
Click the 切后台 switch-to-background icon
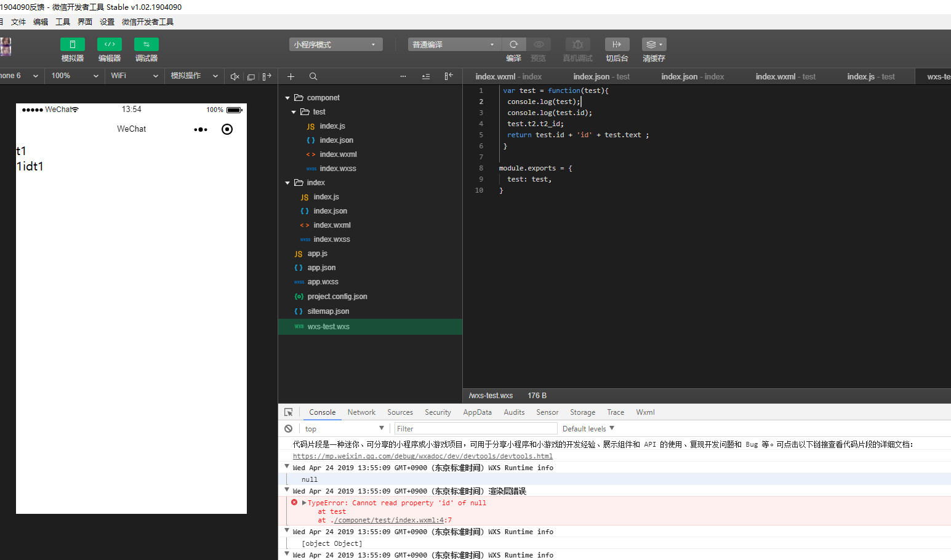617,44
